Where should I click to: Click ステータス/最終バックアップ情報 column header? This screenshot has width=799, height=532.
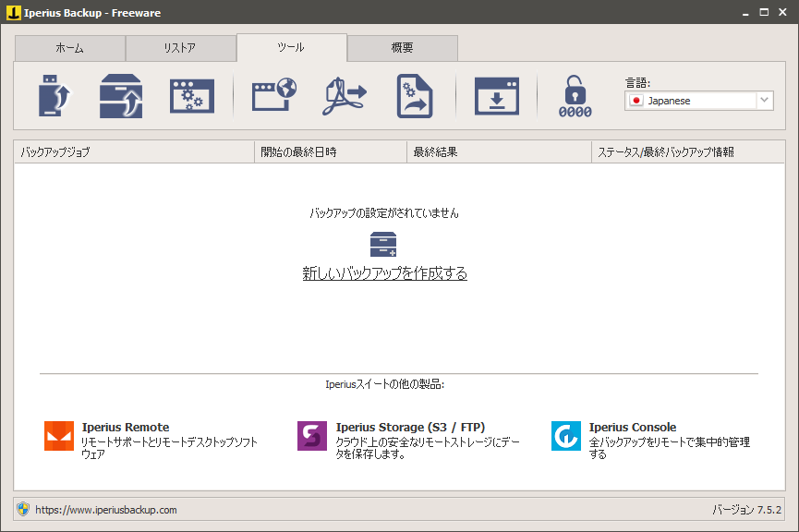[x=688, y=151]
